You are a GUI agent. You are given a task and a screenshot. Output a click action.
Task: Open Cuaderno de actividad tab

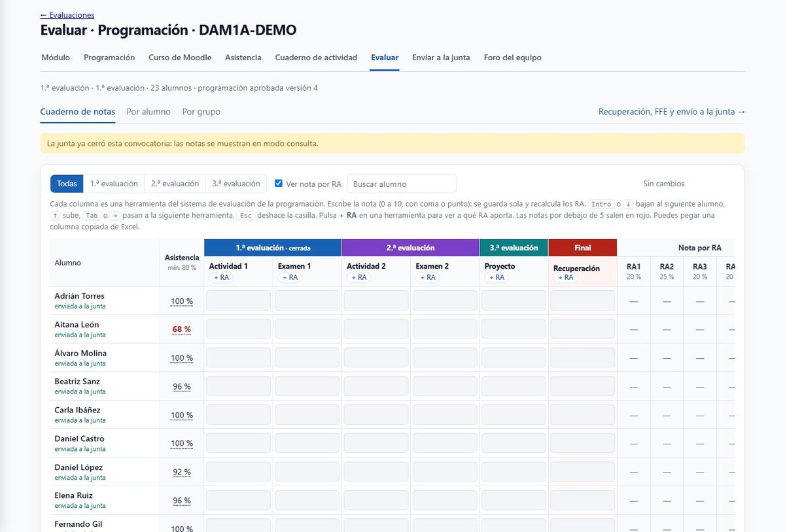(x=316, y=58)
